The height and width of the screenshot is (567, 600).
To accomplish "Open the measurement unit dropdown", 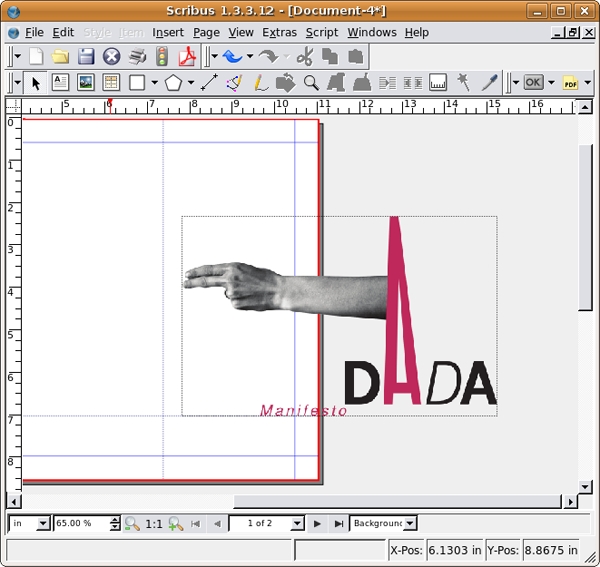I will point(42,523).
